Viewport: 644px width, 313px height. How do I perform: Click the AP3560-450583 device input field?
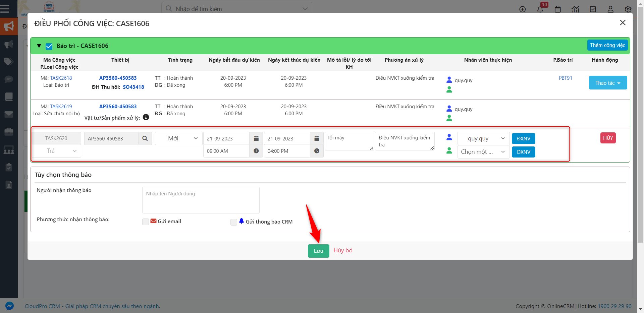point(111,138)
